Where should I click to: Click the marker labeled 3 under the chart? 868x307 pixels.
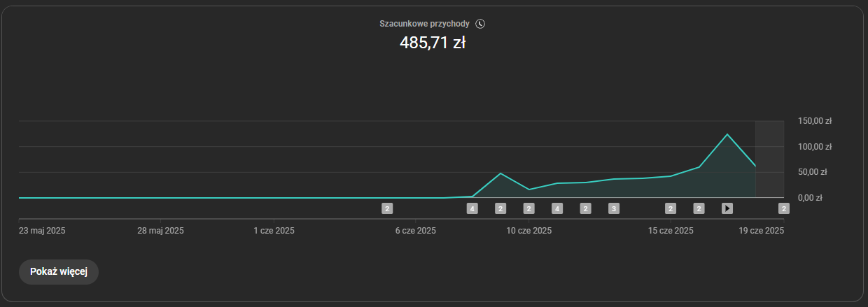tap(614, 208)
